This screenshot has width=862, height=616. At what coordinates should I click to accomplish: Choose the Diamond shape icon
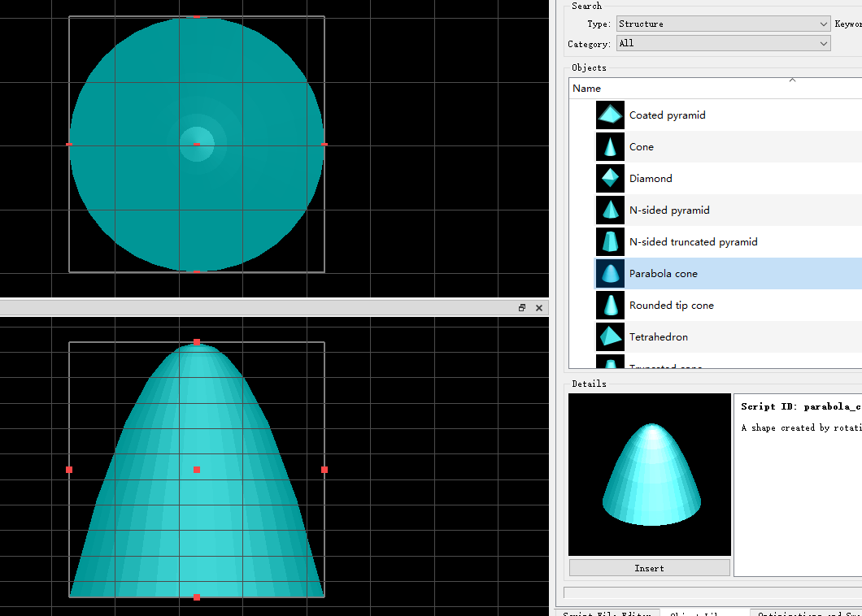610,179
